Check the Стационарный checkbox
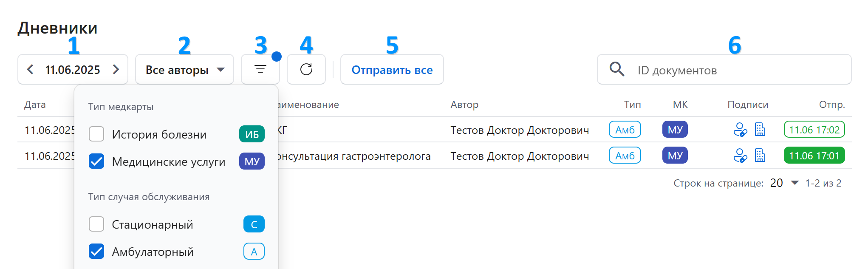The height and width of the screenshot is (269, 868). 96,224
